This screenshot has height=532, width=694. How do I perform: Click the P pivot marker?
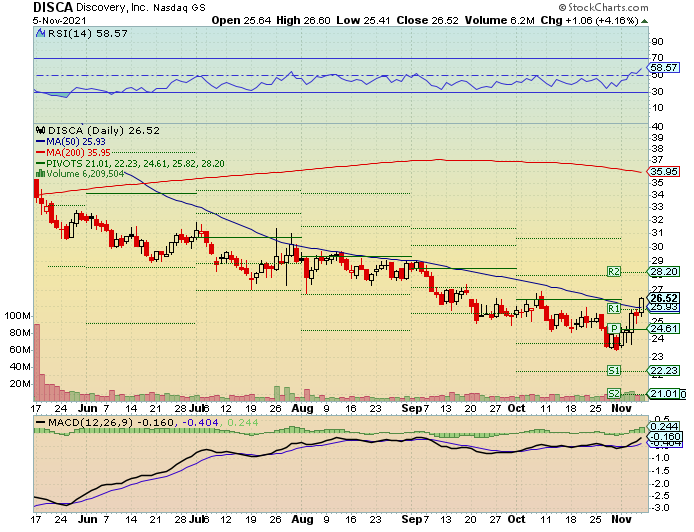(613, 328)
